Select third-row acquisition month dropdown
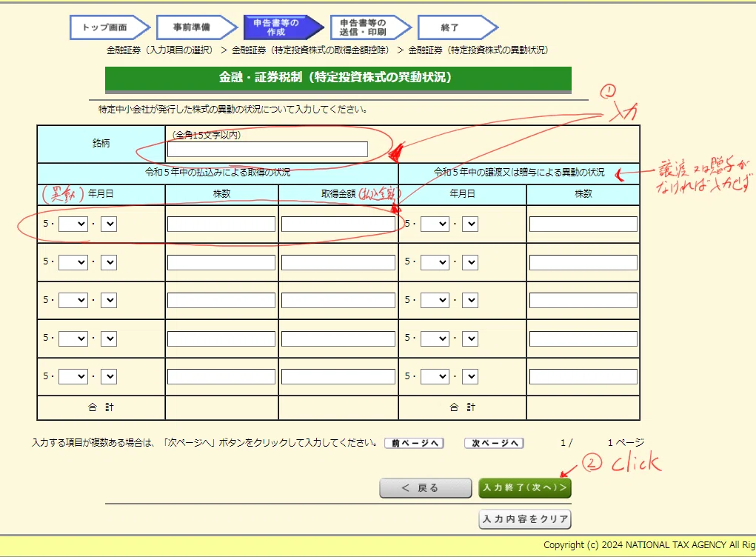The image size is (756, 557). tap(73, 301)
